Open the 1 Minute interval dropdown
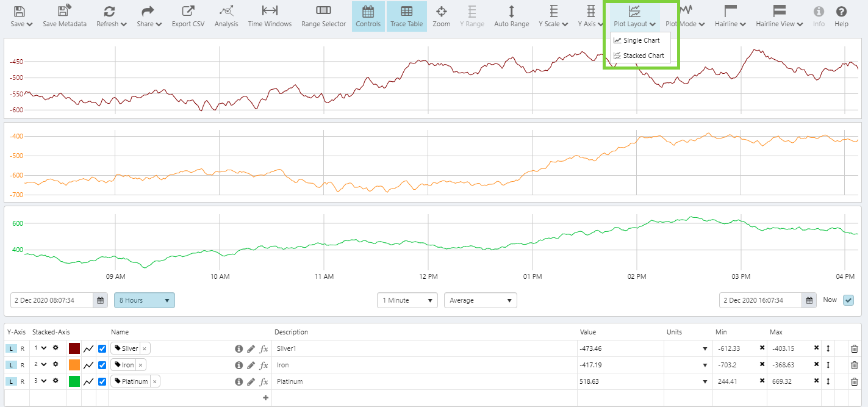 pos(407,300)
